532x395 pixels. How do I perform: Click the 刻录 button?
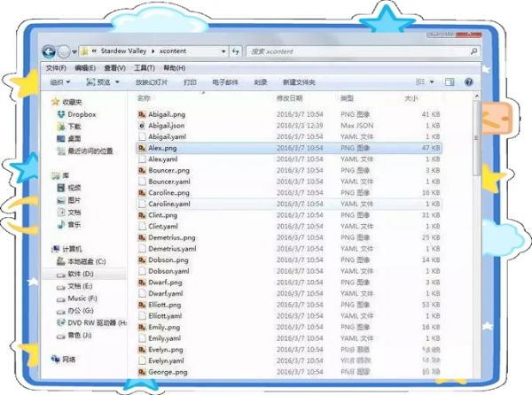click(x=260, y=82)
